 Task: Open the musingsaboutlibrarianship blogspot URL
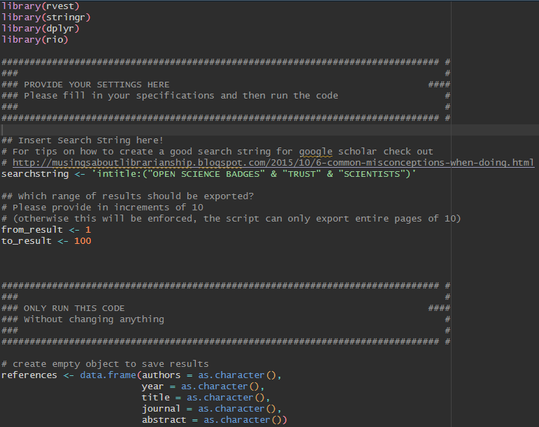[x=273, y=163]
